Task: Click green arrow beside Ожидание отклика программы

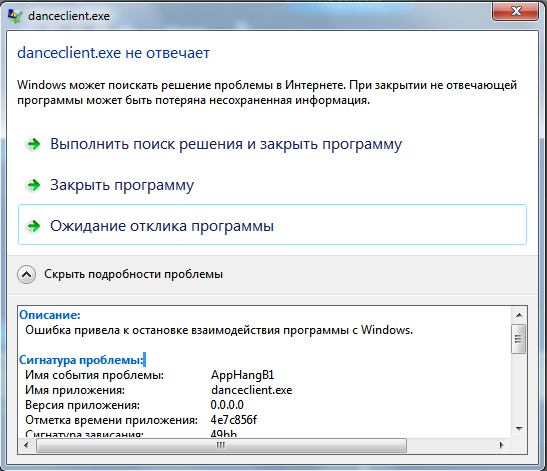Action: pyautogui.click(x=34, y=226)
